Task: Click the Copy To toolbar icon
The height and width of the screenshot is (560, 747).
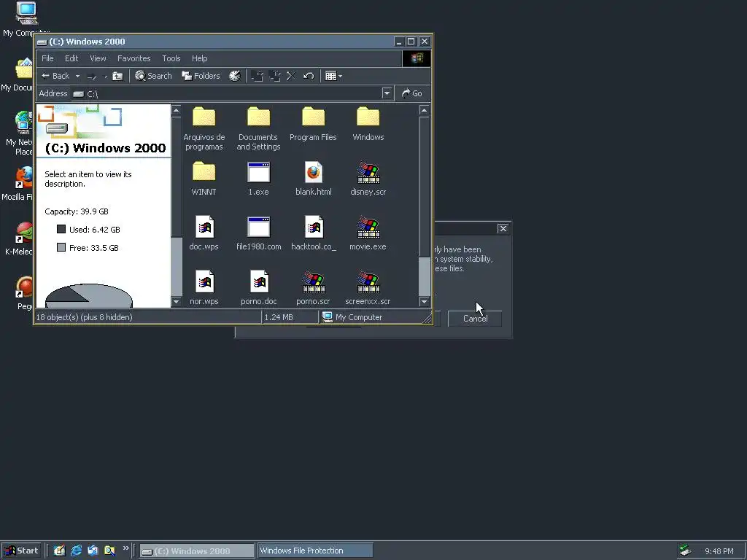Action: (274, 76)
